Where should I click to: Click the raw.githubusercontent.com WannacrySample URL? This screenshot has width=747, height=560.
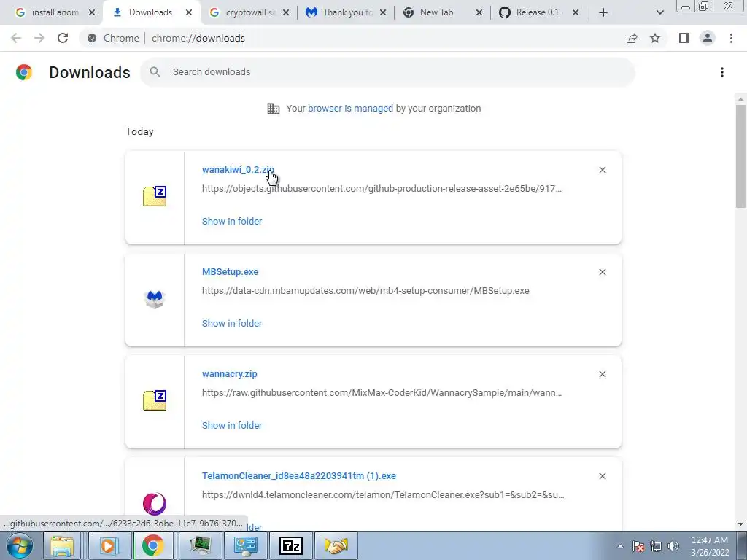382,393
